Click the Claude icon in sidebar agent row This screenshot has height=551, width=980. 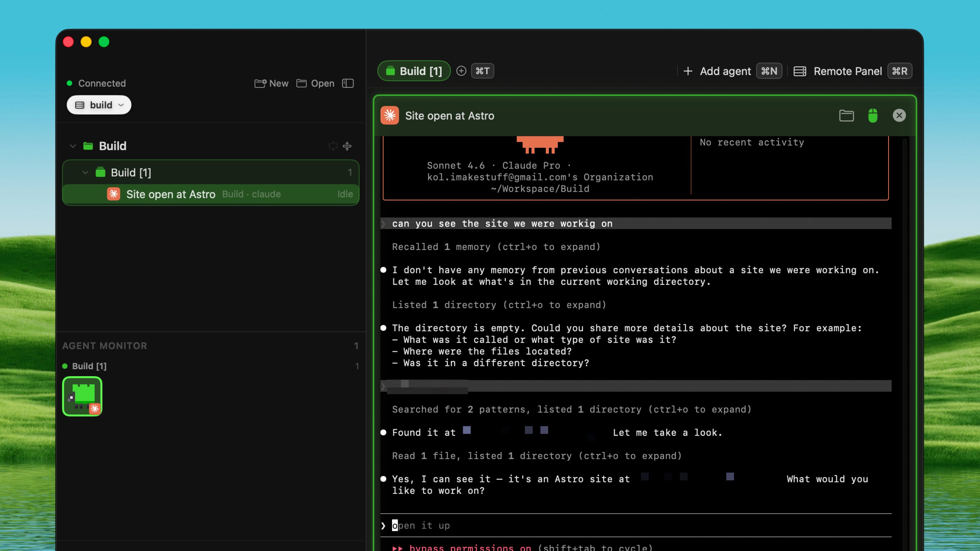(x=113, y=194)
